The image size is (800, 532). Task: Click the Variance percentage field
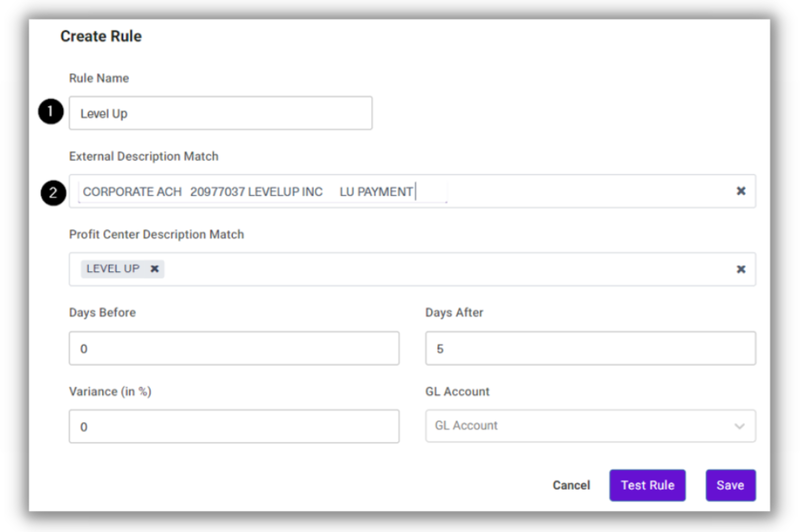coord(234,426)
